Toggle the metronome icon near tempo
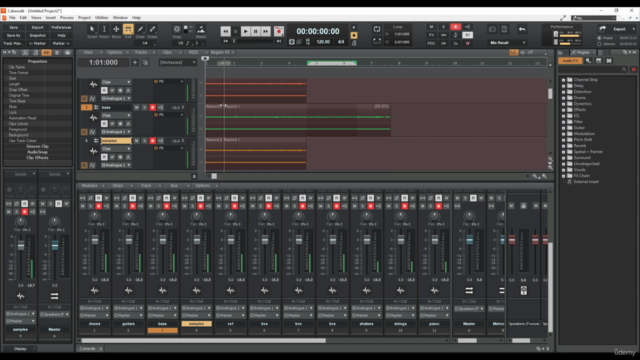 (354, 43)
